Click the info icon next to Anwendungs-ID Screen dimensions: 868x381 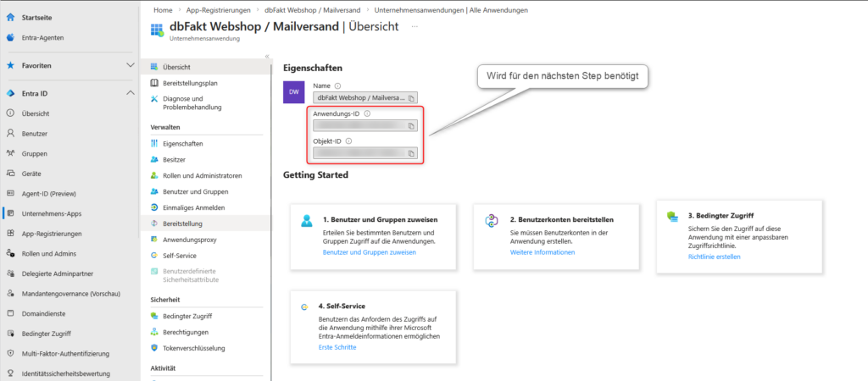(x=367, y=113)
